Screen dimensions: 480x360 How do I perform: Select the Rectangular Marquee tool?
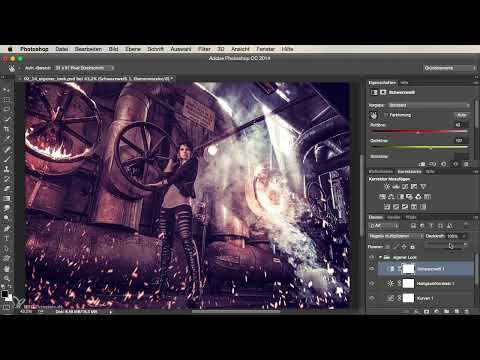click(x=7, y=99)
